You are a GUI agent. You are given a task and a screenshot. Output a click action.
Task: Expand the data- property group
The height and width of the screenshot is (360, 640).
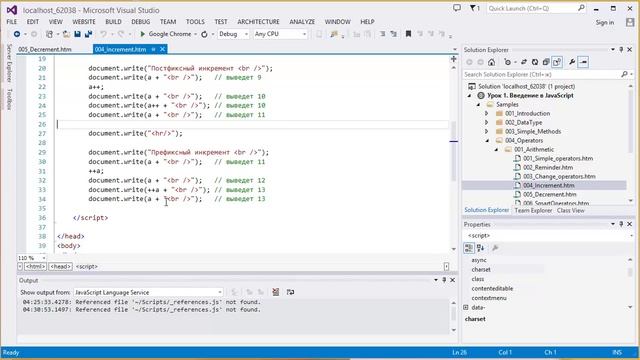(466, 307)
